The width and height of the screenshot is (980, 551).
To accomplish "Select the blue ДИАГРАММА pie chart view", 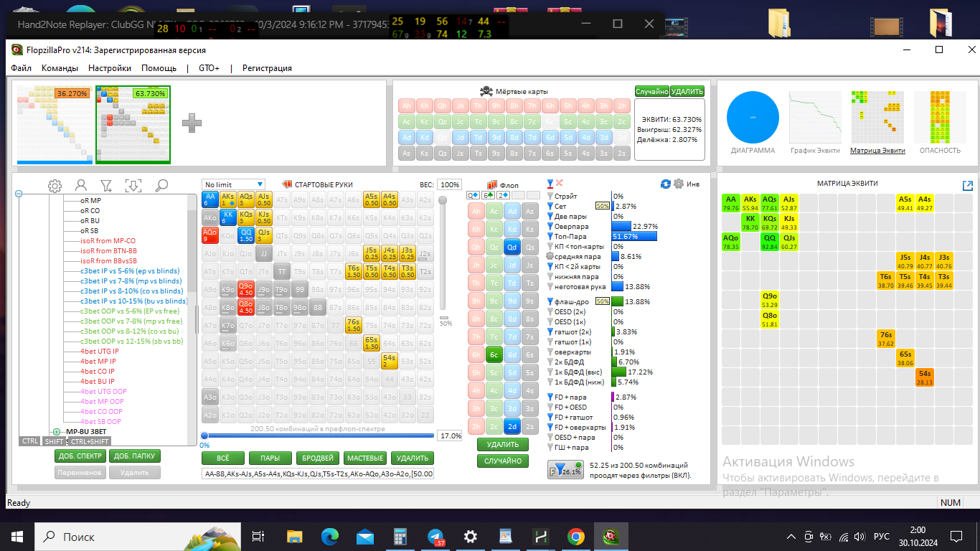I will coord(753,117).
